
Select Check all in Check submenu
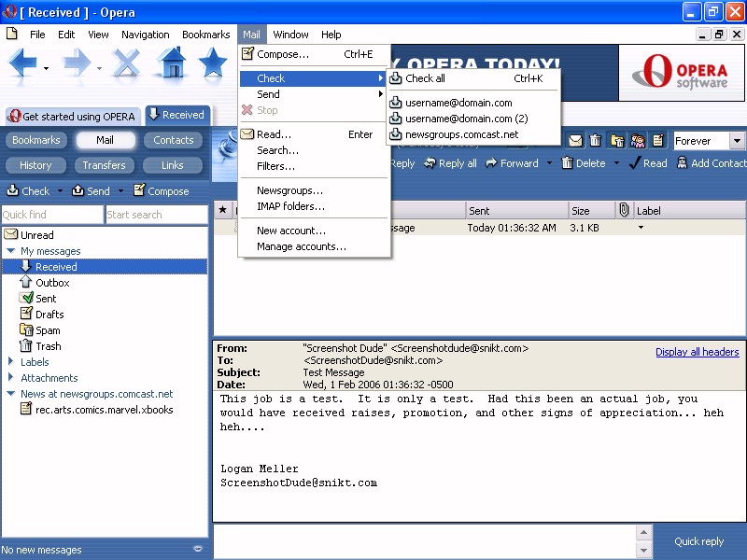(x=473, y=78)
